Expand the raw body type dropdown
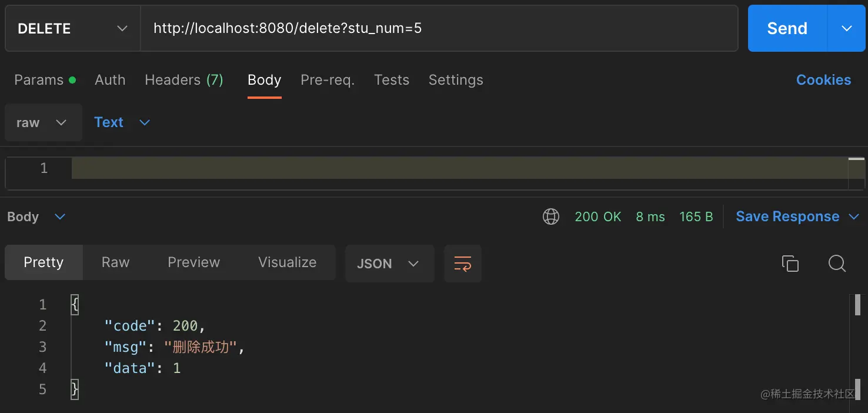This screenshot has height=413, width=868. [43, 122]
